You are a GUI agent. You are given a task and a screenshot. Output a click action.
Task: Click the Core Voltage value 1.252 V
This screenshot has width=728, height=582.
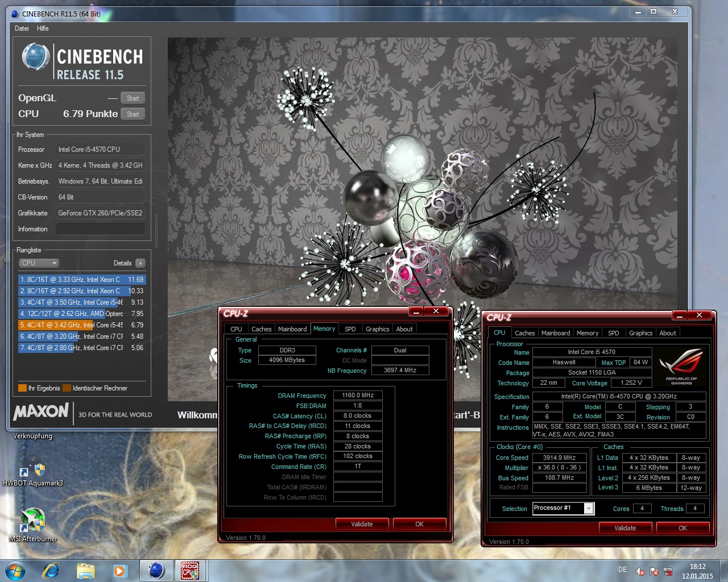coord(631,383)
